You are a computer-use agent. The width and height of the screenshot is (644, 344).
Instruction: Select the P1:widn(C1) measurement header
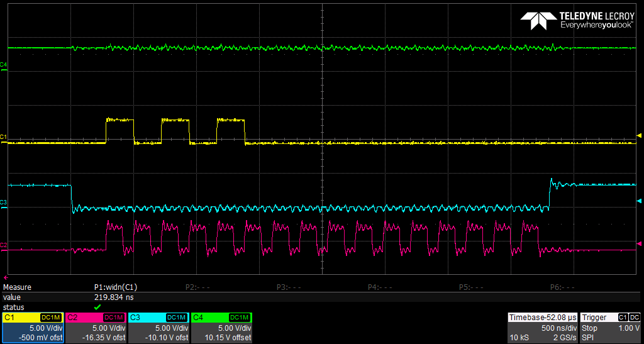pyautogui.click(x=116, y=287)
